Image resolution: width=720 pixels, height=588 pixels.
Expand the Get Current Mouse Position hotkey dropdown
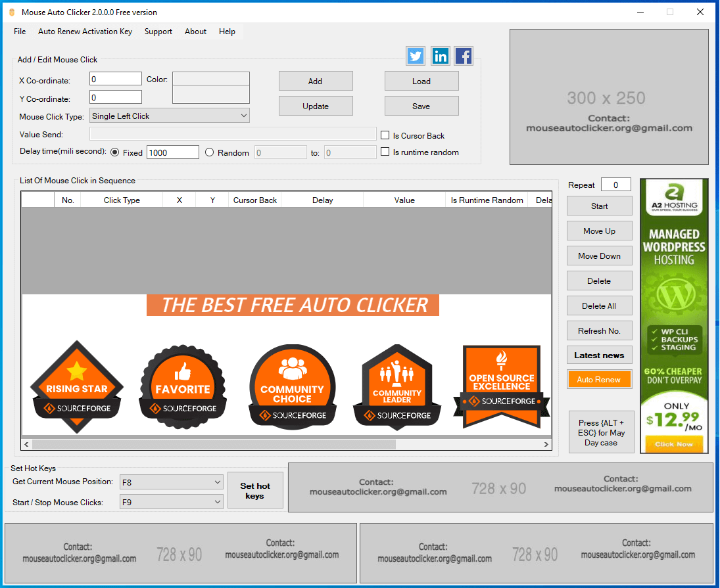coord(216,482)
